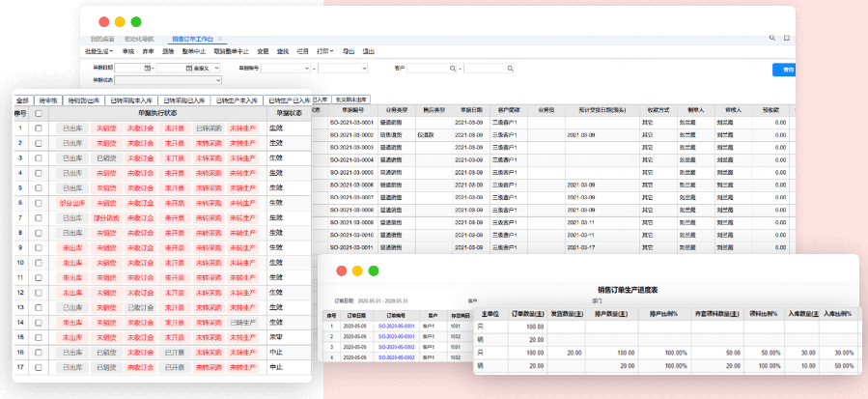Tick the checkbox for row 6
The image size is (868, 399).
(x=39, y=203)
